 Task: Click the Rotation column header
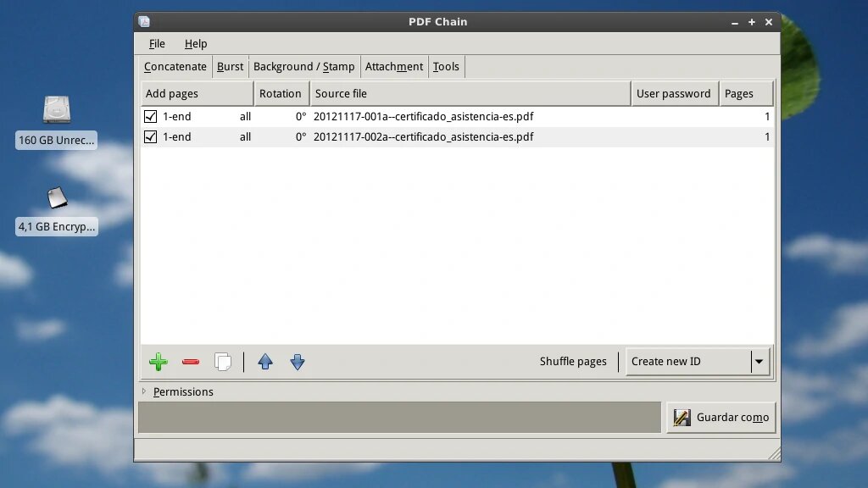(281, 93)
